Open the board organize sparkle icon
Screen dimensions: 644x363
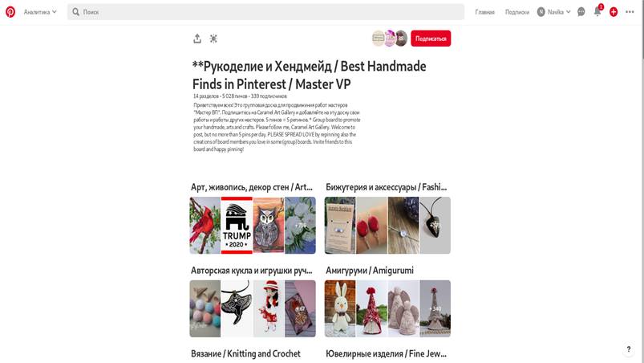tap(213, 39)
